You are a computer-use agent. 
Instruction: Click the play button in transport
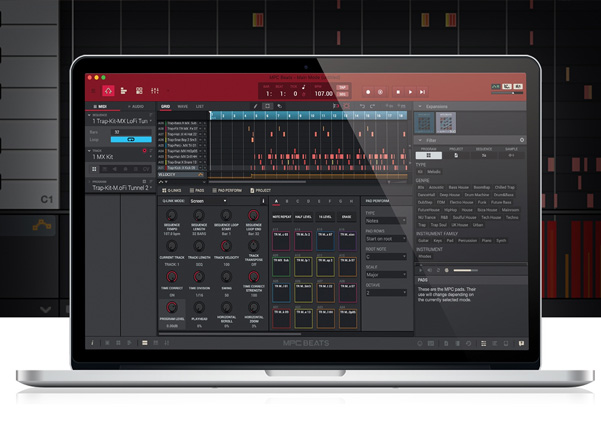click(410, 92)
